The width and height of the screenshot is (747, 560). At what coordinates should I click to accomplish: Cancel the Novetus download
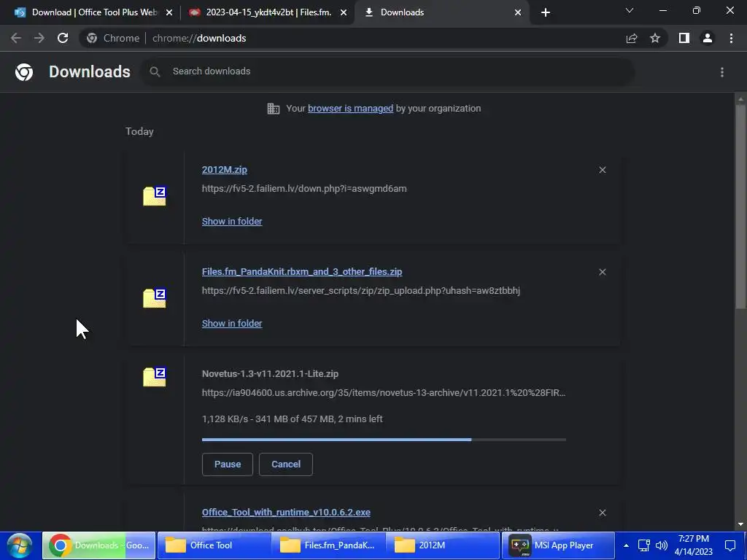(x=286, y=464)
